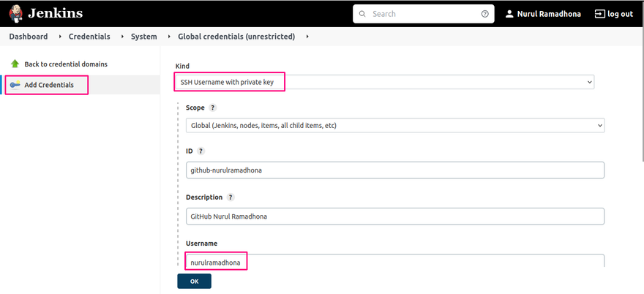Click the ID field github-nurulramadhona
Screen dimensions: 644x294
395,170
